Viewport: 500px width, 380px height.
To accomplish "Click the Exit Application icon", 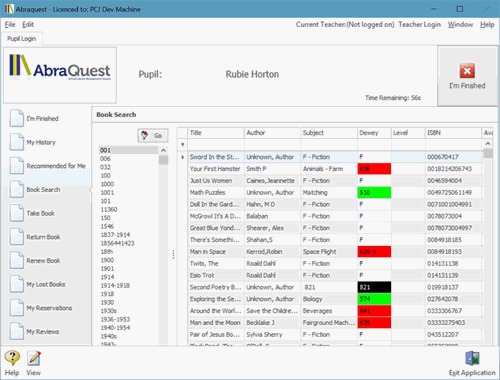I will point(472,359).
